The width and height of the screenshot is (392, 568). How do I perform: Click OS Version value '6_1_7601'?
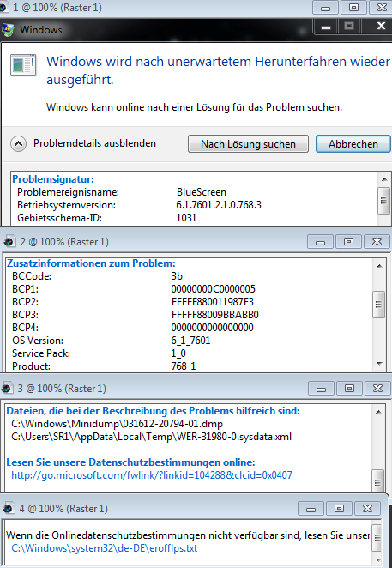click(x=190, y=341)
